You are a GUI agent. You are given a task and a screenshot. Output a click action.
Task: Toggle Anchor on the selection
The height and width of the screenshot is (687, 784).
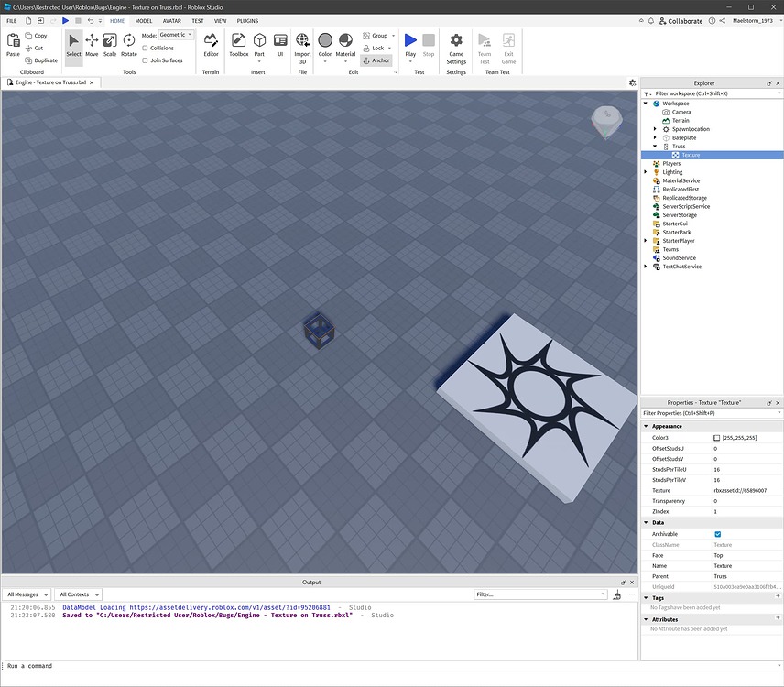(376, 60)
